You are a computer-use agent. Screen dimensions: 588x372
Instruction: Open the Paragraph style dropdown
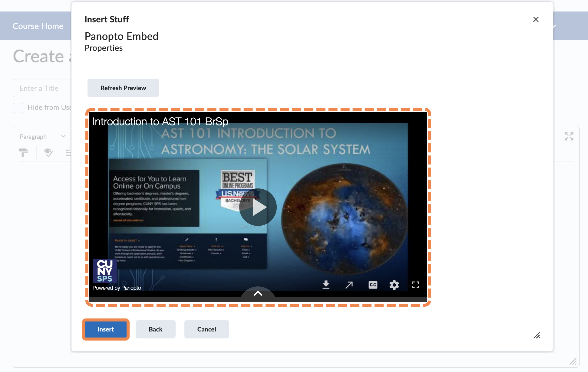(x=42, y=136)
